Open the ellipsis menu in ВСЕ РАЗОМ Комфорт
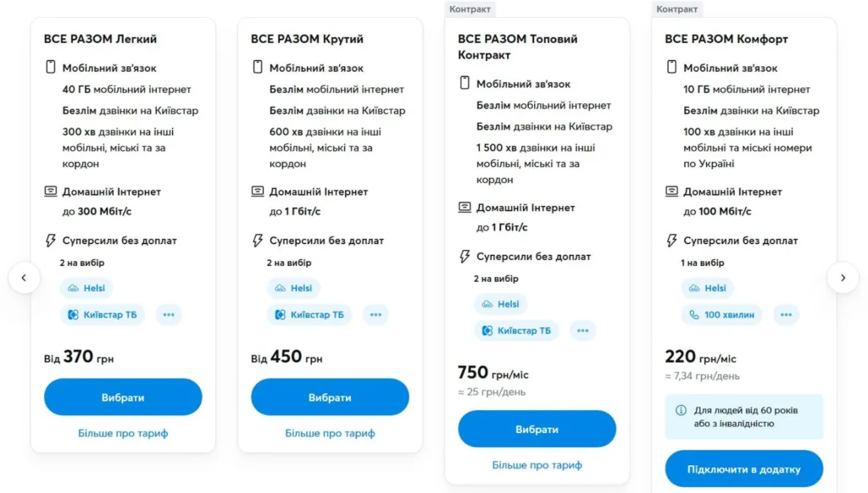The image size is (868, 493). 786,314
